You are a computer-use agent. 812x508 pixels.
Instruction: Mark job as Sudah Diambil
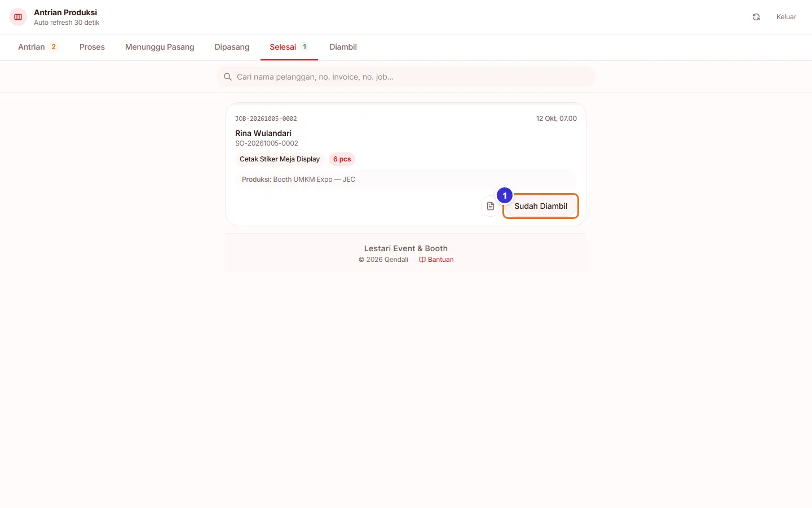click(x=541, y=206)
